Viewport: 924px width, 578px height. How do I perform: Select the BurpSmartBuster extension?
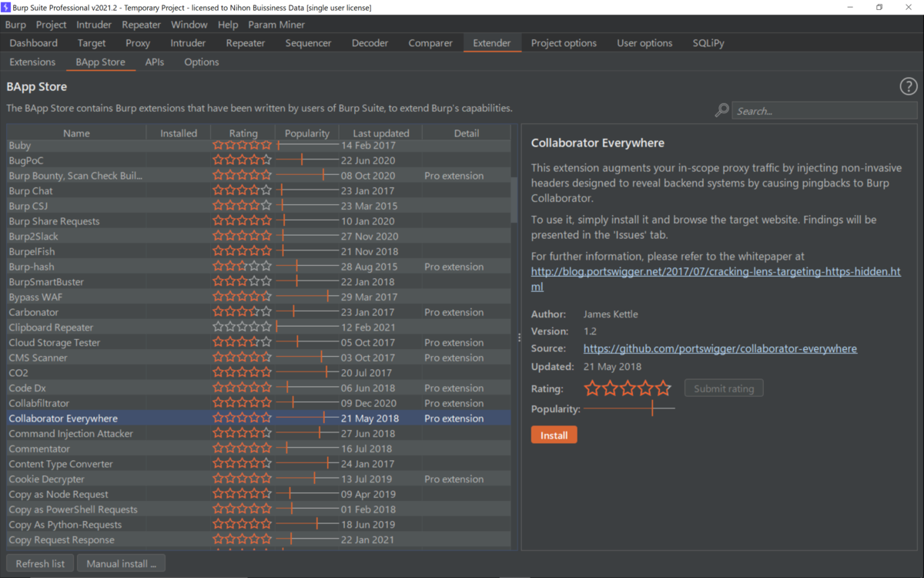(259, 281)
